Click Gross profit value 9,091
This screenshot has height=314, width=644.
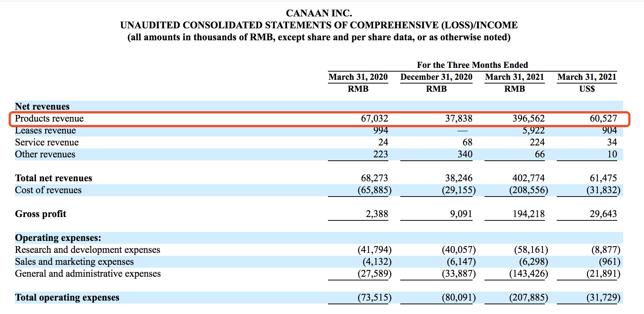pyautogui.click(x=461, y=214)
